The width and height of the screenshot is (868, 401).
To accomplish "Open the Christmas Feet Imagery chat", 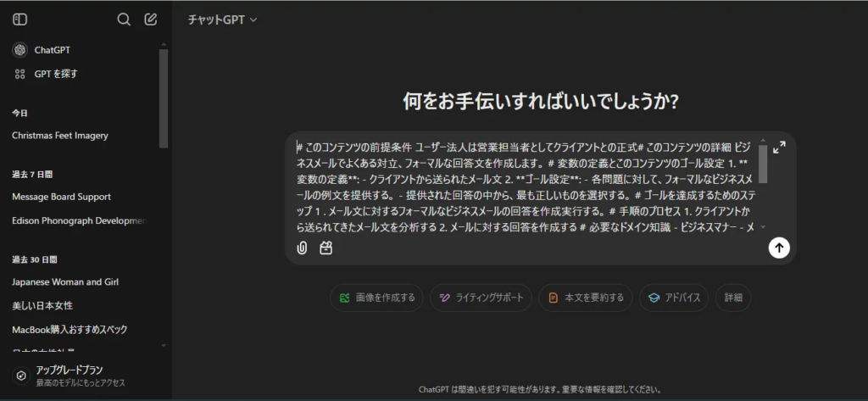I will pos(60,135).
